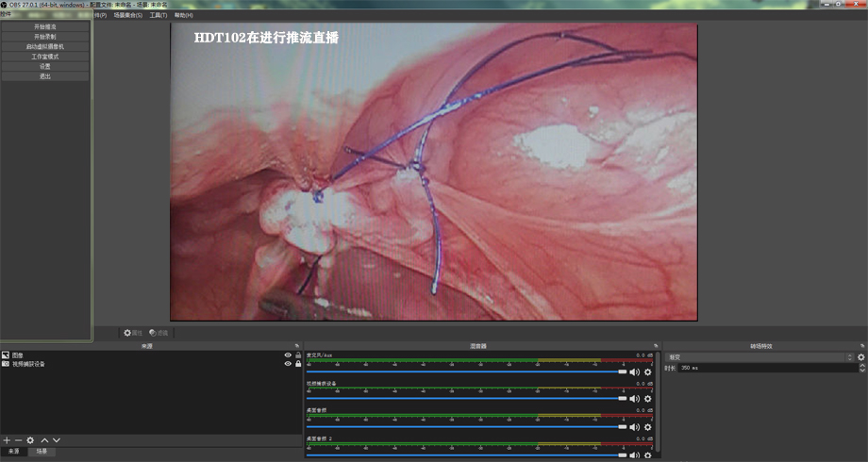
Task: Toggle lock on the 图像 source
Action: [298, 355]
